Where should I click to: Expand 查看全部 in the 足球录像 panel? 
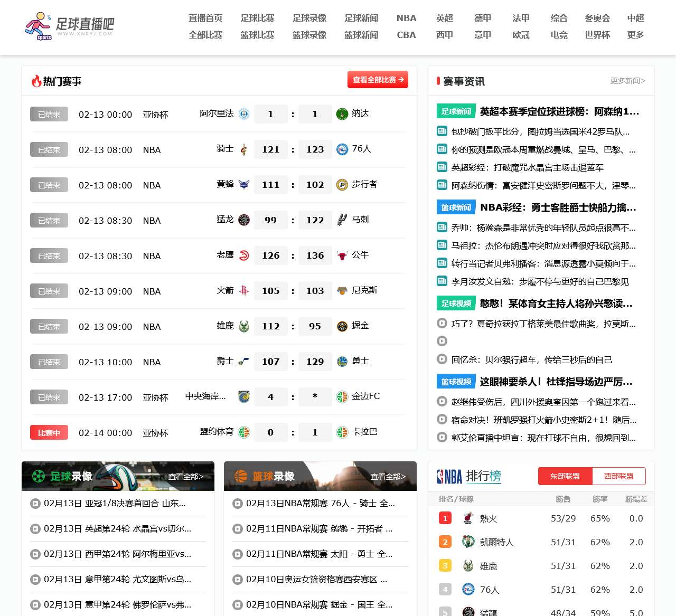186,477
